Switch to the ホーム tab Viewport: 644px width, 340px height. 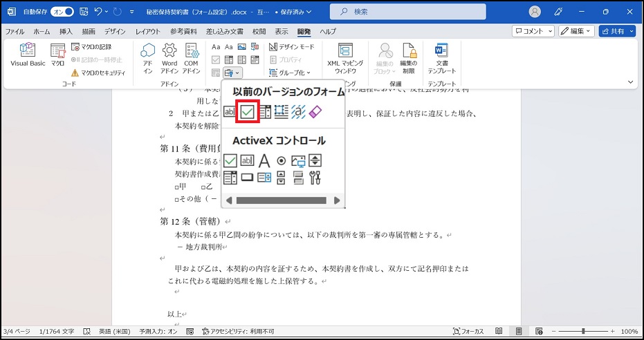coord(42,31)
